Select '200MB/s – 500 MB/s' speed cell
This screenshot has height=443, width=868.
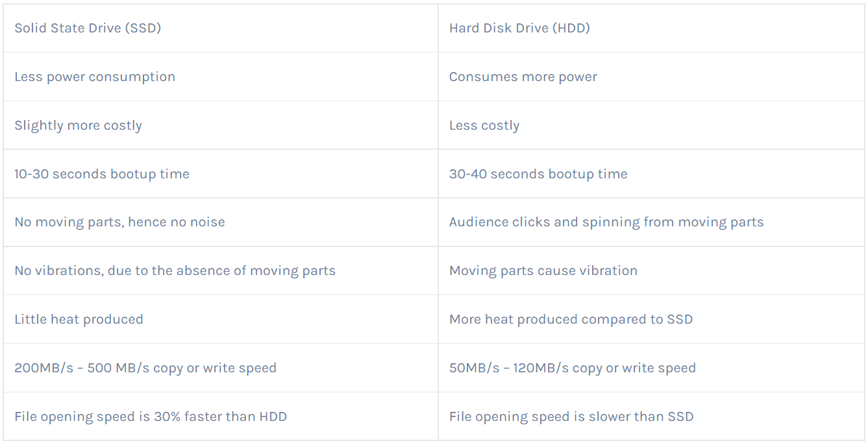click(x=221, y=368)
